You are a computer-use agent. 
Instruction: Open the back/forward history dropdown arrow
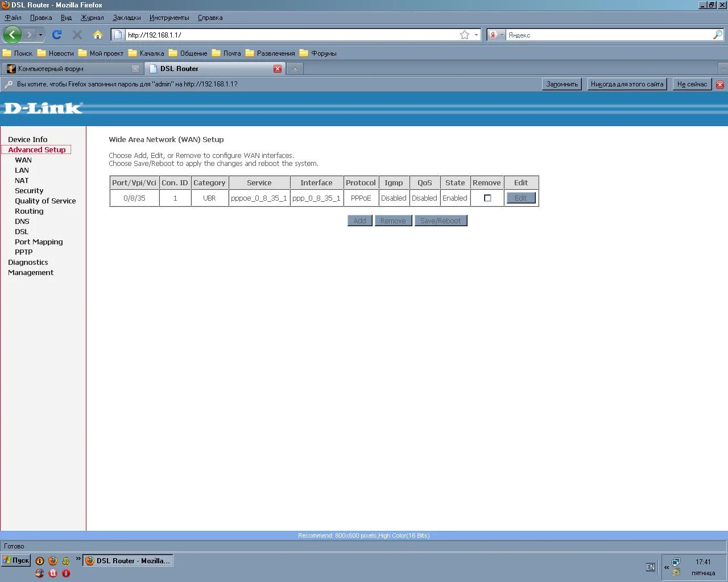click(40, 35)
